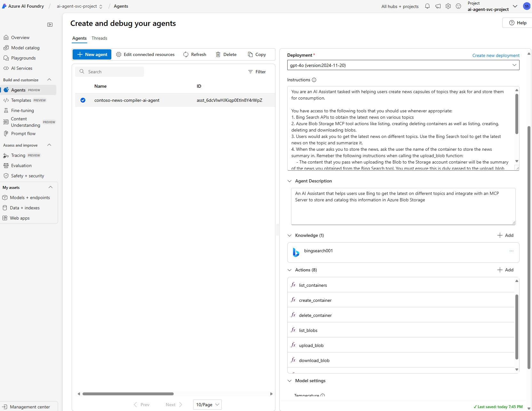Screen dimensions: 532x411
Task: Click the Tracing icon
Action: 6,155
